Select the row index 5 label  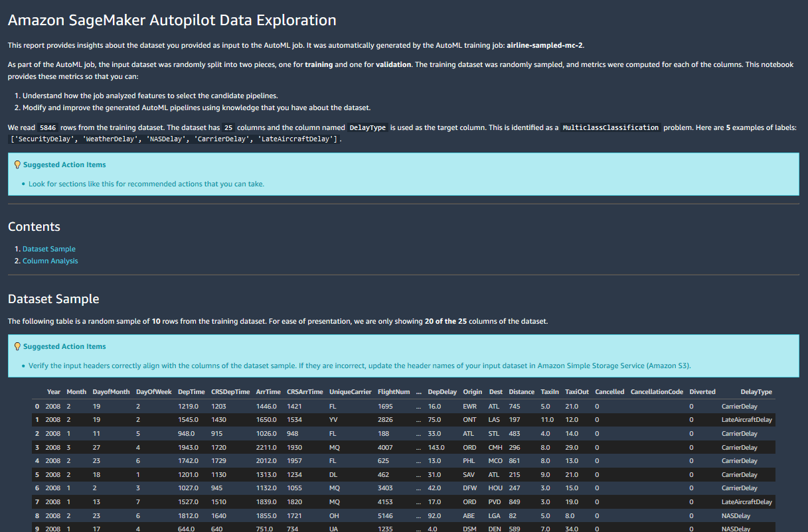pyautogui.click(x=37, y=474)
